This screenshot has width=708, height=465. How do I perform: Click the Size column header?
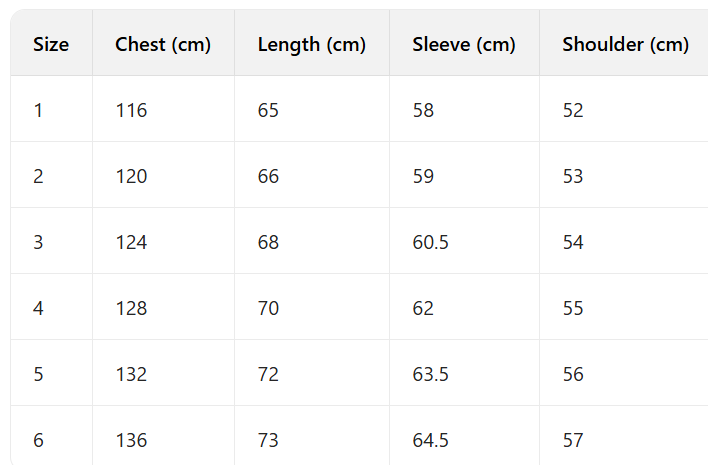(51, 44)
